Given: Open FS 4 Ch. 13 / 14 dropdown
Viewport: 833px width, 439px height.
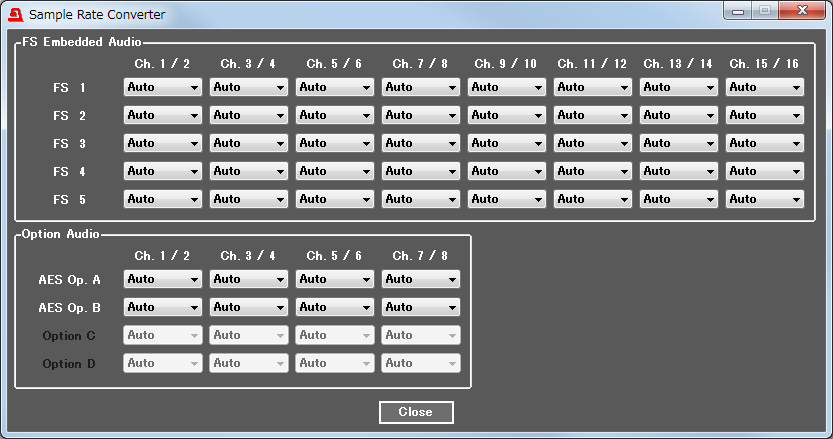Looking at the screenshot, I should tap(679, 171).
